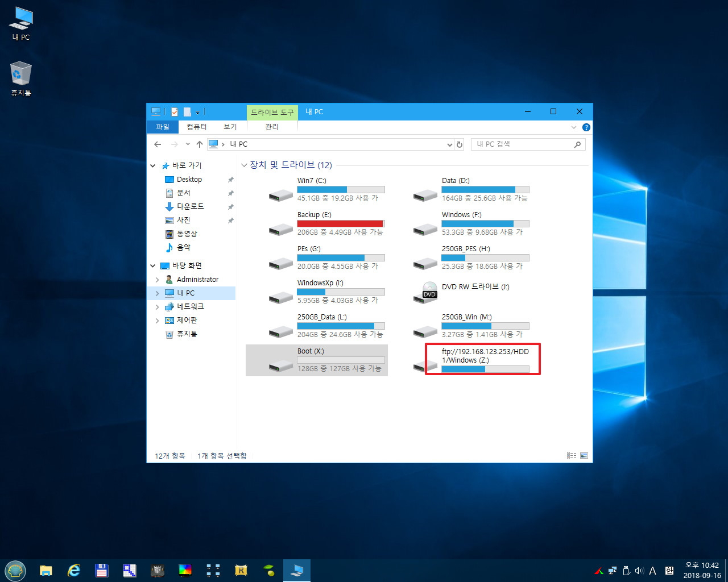This screenshot has width=728, height=582.
Task: Select the Windows (F:) drive icon
Action: click(425, 229)
